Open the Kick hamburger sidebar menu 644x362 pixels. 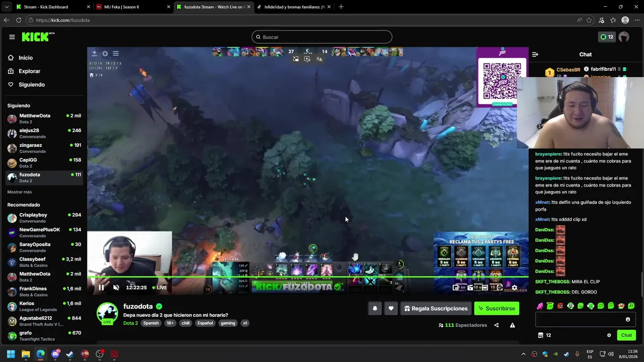(12, 37)
